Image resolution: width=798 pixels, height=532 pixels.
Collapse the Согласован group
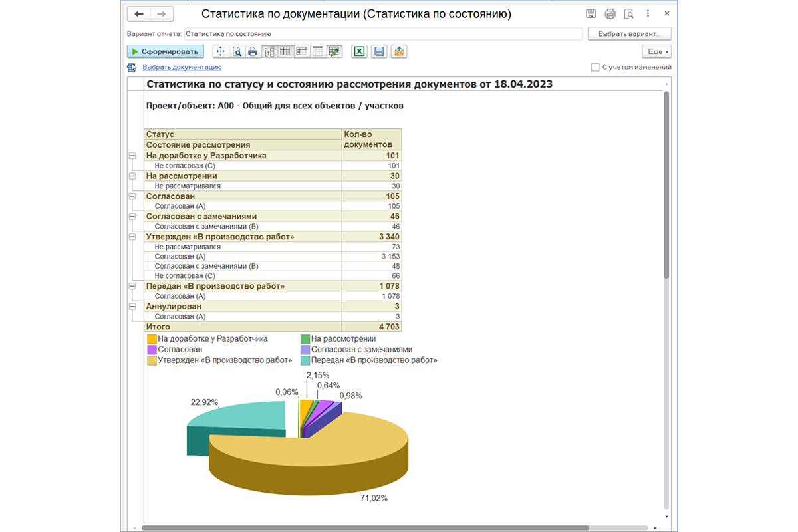click(132, 196)
